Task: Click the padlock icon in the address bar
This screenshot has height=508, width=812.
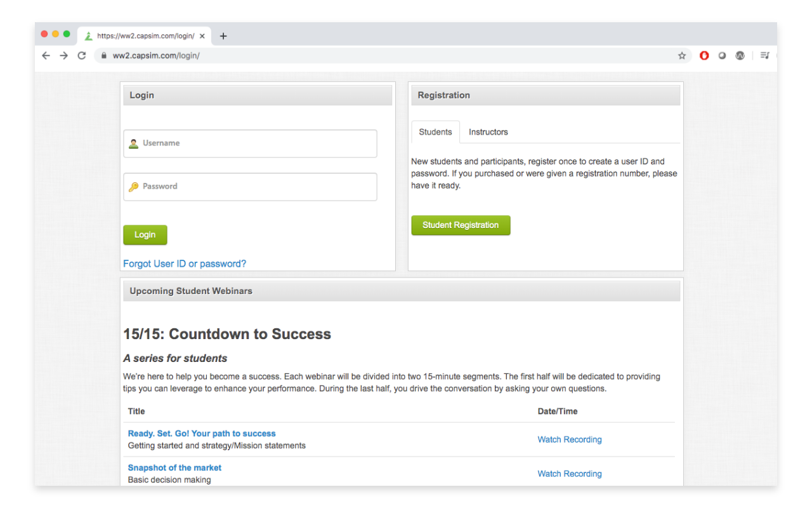Action: coord(103,56)
